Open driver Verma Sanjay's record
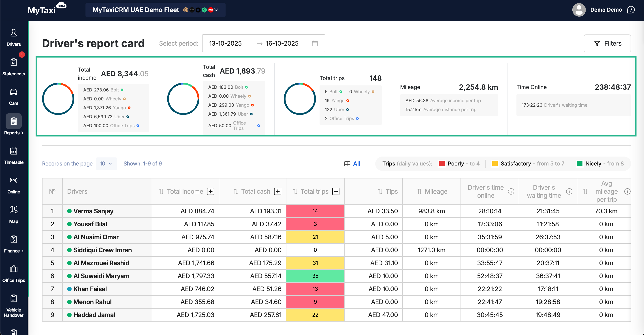This screenshot has width=644, height=335. click(93, 211)
